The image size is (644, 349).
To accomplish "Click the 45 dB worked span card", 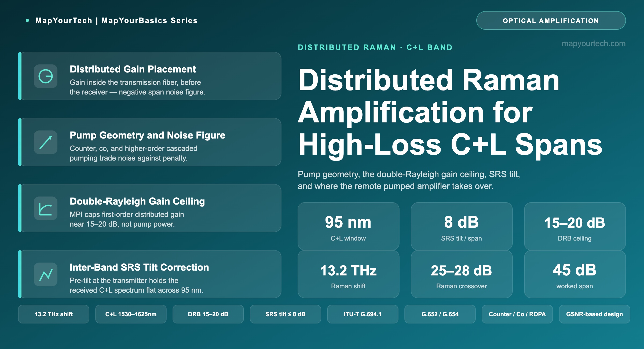I will tap(575, 274).
